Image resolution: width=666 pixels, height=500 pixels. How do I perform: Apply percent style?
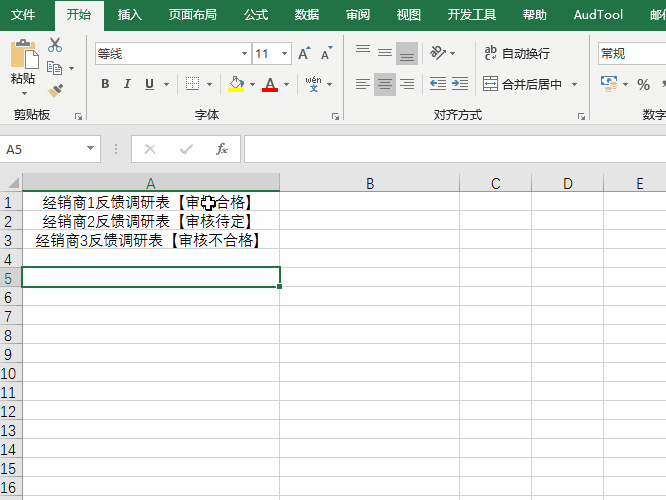643,85
